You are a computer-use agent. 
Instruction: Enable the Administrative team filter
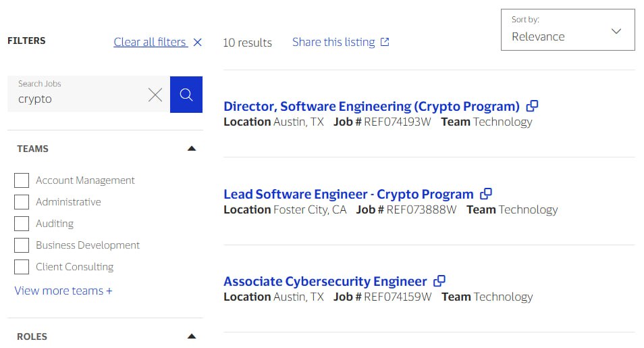(22, 202)
